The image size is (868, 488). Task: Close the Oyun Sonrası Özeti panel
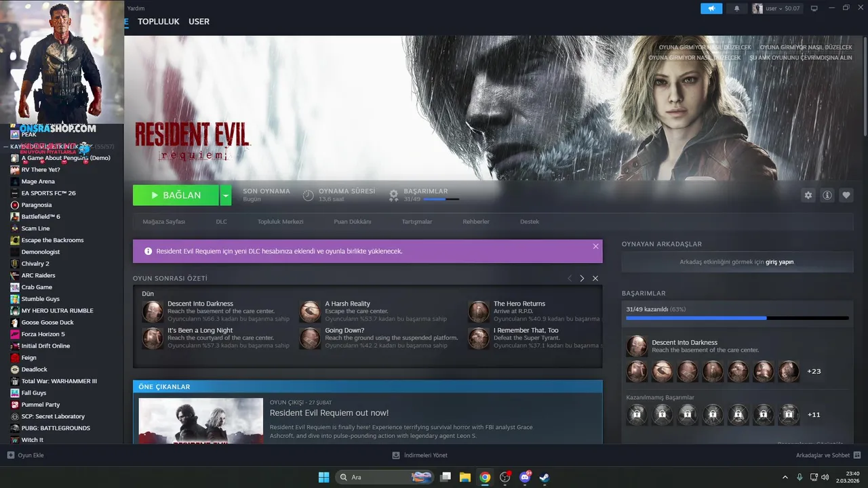(x=595, y=279)
